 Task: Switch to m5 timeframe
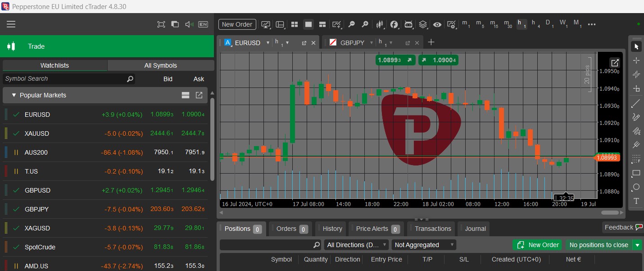(480, 24)
